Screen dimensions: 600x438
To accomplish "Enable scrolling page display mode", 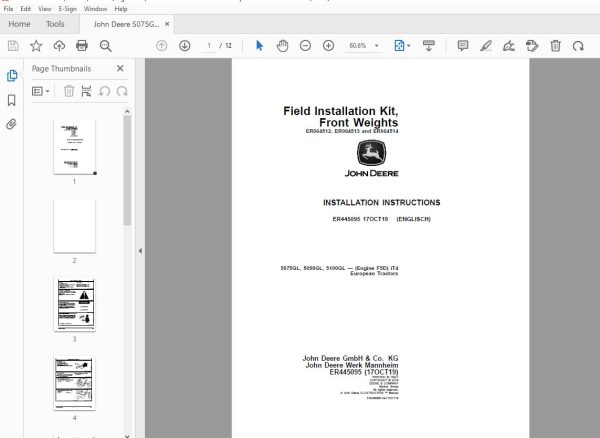I will [x=429, y=46].
